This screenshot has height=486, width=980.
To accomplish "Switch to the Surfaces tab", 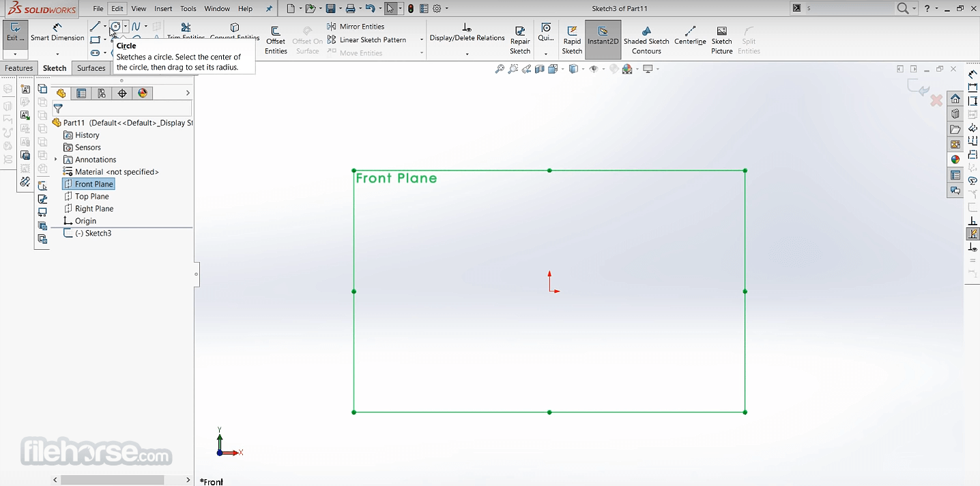I will click(x=91, y=68).
